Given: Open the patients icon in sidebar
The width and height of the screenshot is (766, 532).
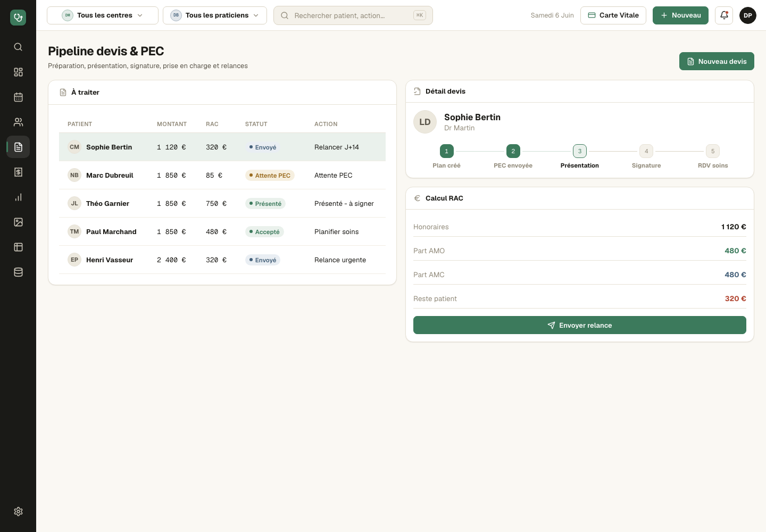Looking at the screenshot, I should [x=18, y=122].
